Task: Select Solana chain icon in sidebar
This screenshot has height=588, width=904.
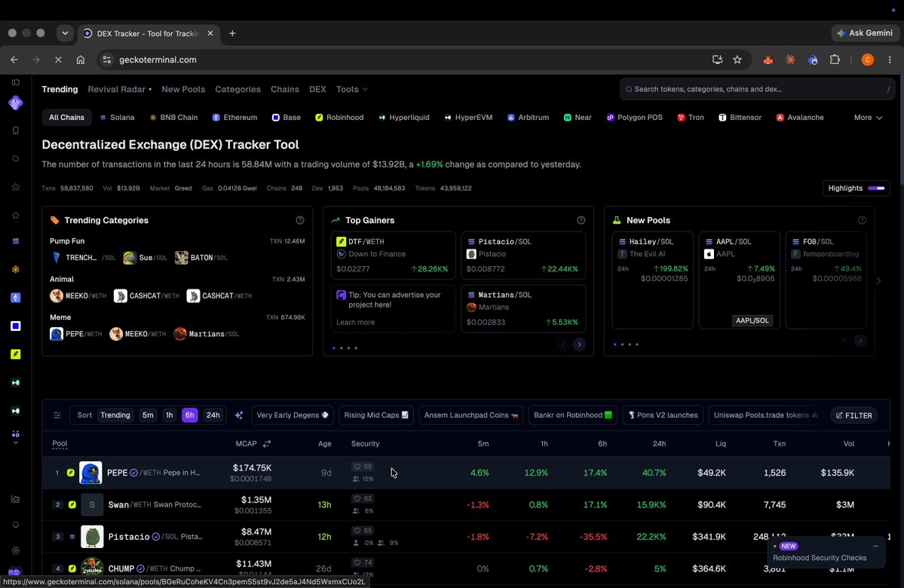Action: [x=16, y=241]
